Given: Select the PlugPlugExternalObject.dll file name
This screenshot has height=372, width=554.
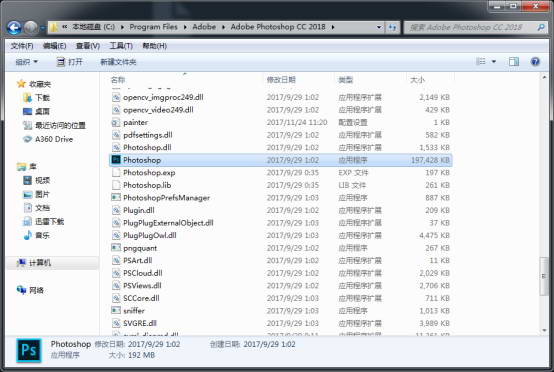Looking at the screenshot, I should click(168, 223).
